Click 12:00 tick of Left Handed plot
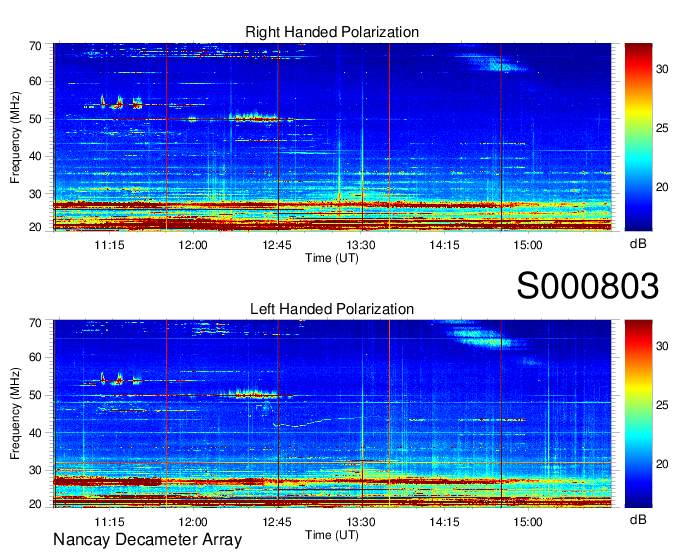Image resolution: width=680 pixels, height=552 pixels. [193, 522]
